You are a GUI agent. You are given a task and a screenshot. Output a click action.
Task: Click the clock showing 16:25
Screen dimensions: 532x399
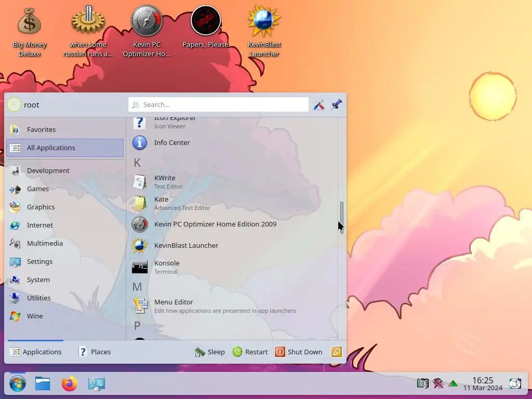(x=483, y=384)
